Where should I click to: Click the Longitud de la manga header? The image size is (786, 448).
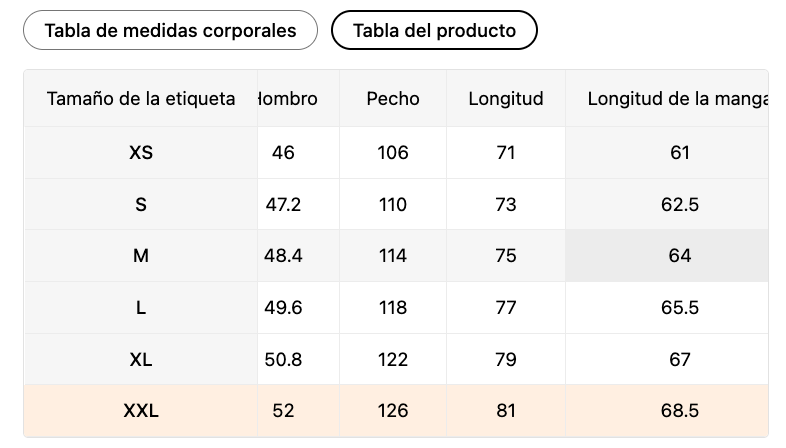click(x=678, y=98)
